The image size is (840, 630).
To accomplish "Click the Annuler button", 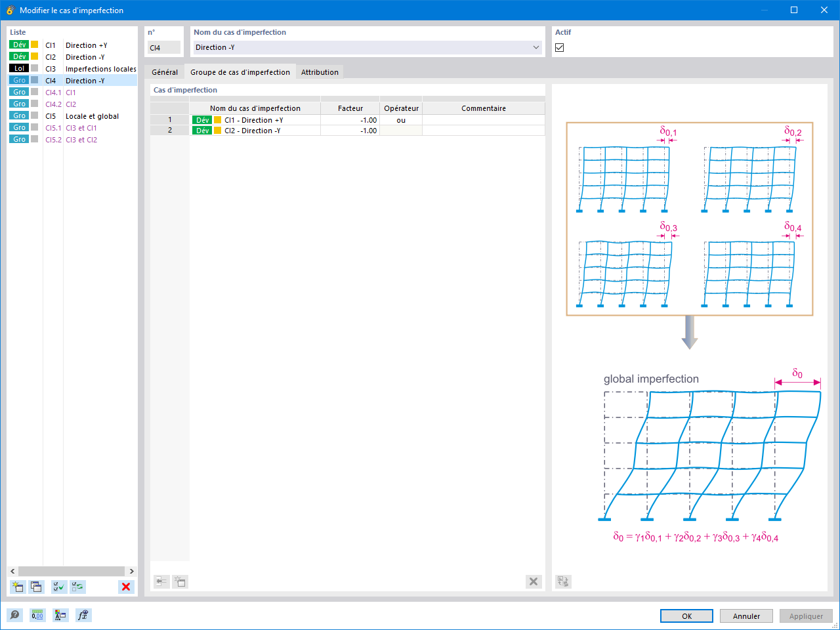I will click(746, 616).
